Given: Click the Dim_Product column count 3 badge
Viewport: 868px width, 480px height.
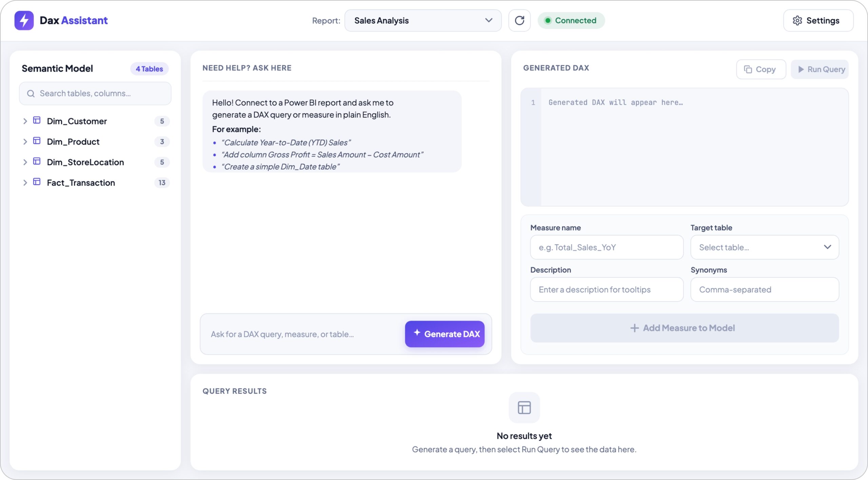Looking at the screenshot, I should point(162,141).
